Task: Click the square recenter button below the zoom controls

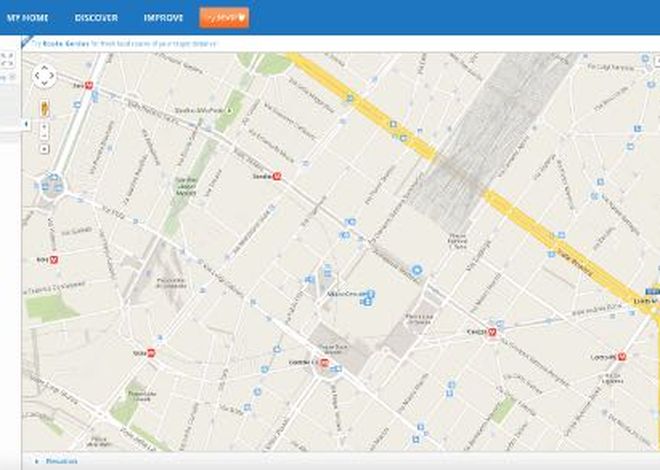Action: point(45,149)
